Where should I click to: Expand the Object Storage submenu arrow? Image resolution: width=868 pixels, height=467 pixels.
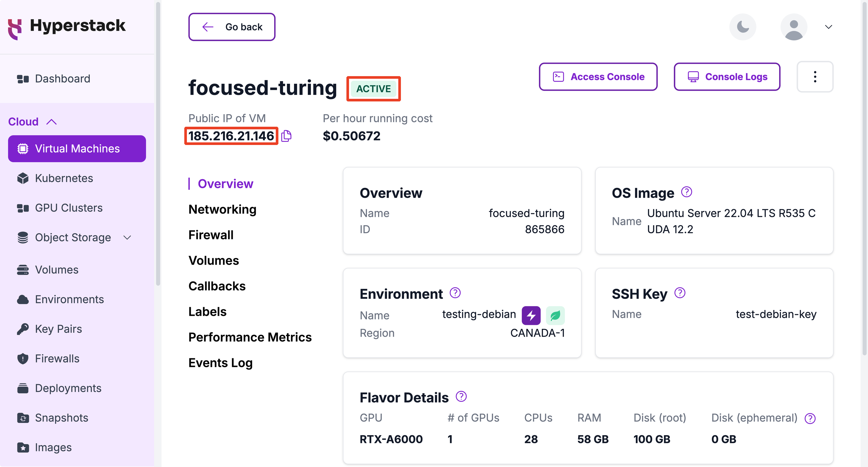127,238
